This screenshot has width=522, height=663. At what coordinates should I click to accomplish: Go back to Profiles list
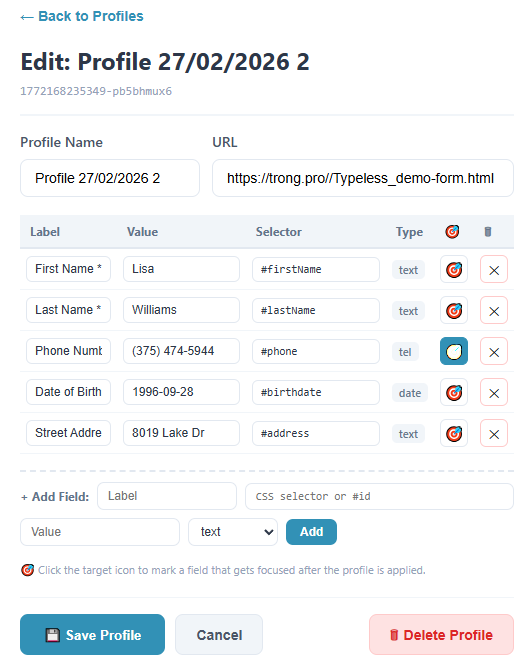(x=82, y=16)
